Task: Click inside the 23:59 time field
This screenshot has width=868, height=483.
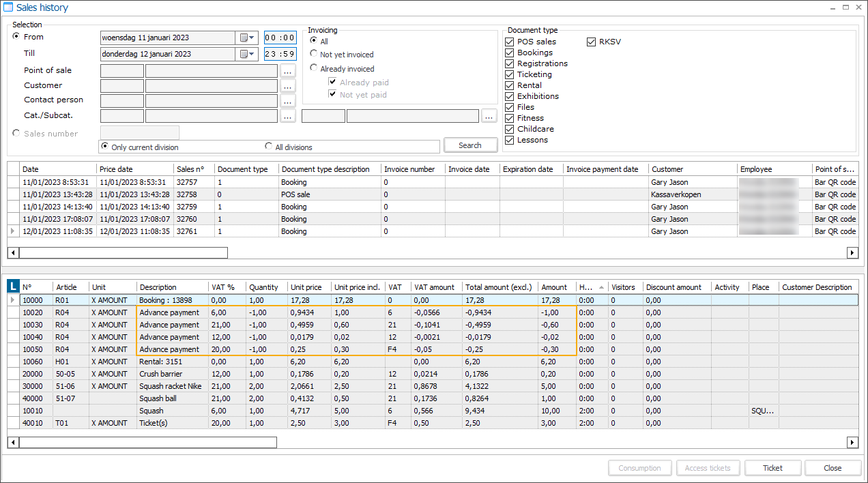Action: 280,53
